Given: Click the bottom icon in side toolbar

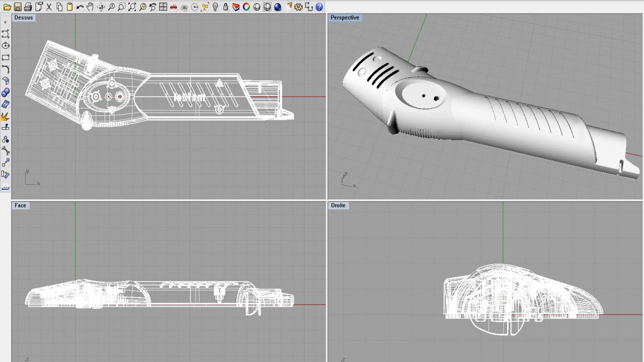Looking at the screenshot, I should (5, 186).
